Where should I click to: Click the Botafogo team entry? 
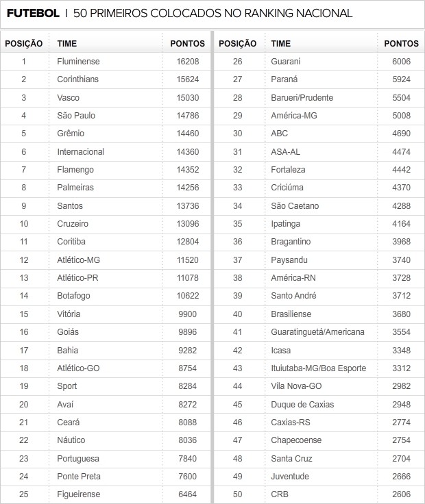[74, 296]
